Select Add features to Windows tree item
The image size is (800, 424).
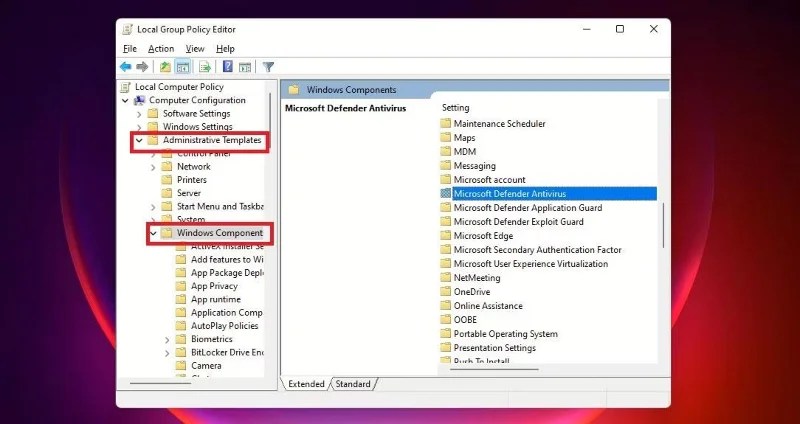[x=227, y=260]
